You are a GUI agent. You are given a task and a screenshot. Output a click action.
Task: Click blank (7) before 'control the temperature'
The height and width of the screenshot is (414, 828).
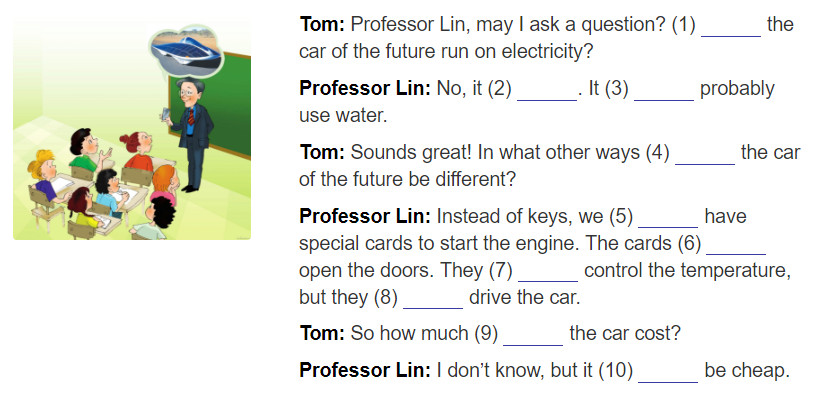click(x=548, y=271)
